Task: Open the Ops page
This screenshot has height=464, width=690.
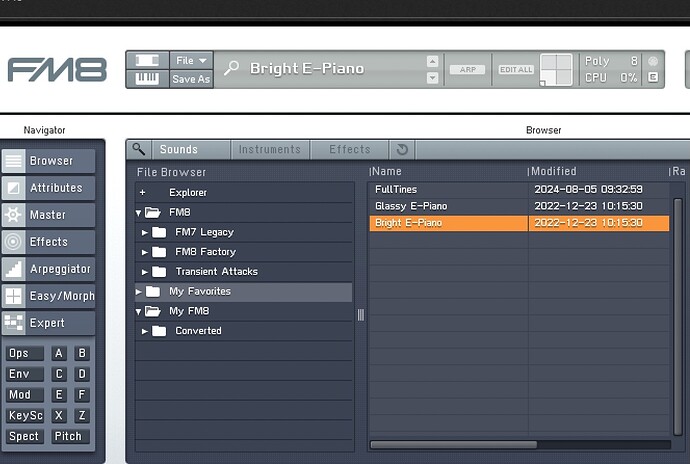Action: click(25, 353)
